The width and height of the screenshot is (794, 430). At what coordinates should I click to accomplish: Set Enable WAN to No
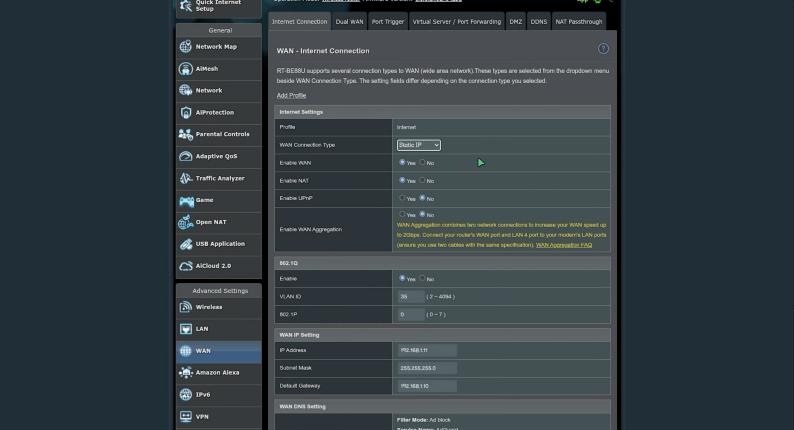pos(422,162)
